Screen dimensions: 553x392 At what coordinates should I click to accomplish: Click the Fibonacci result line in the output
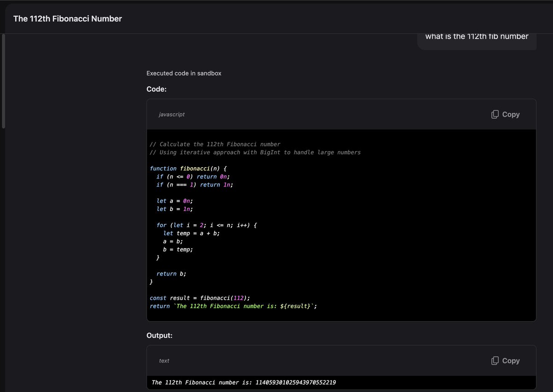(243, 382)
